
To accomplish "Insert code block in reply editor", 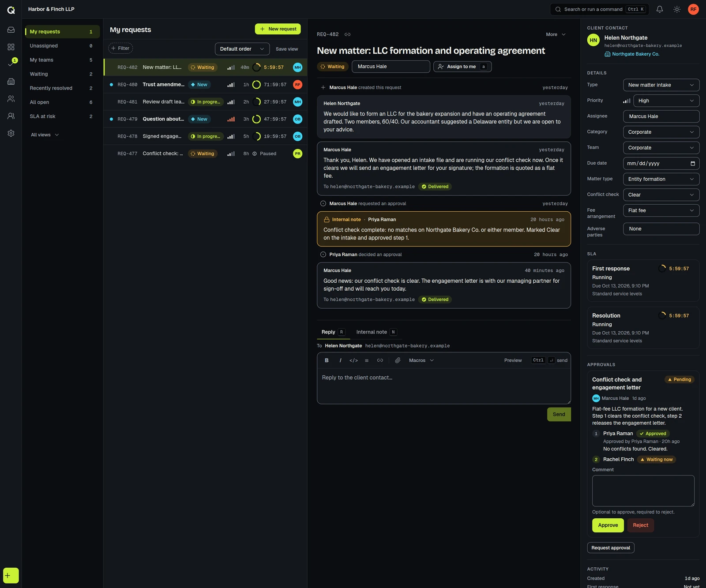I will point(353,360).
